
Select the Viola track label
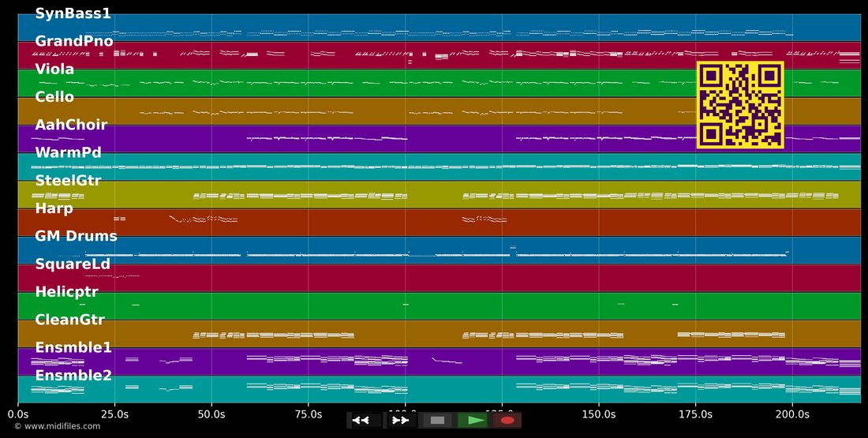[54, 69]
